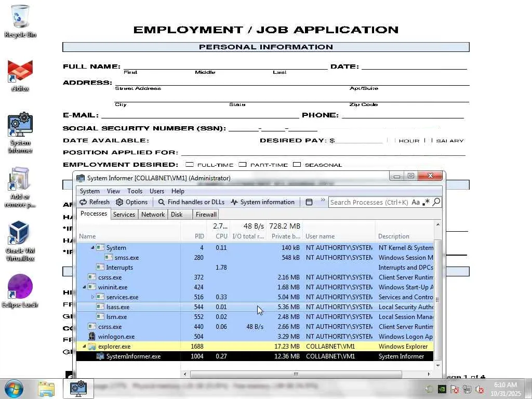532x399 pixels.
Task: Open the View menu
Action: [113, 191]
